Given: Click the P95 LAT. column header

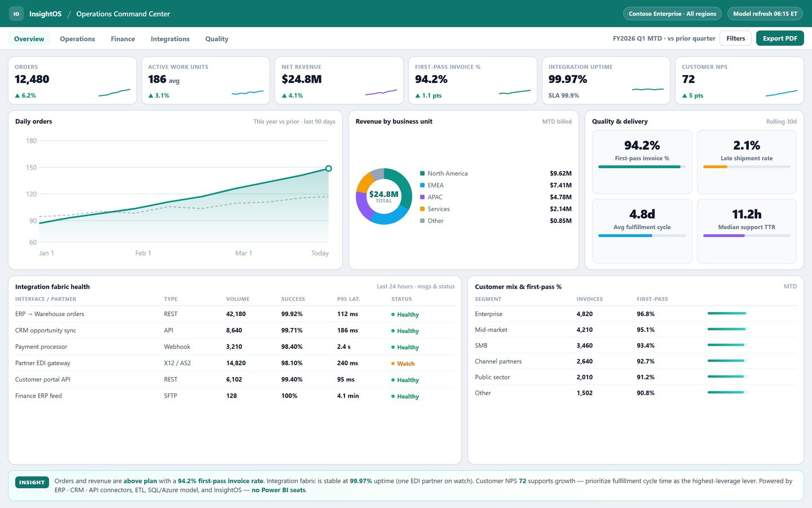Looking at the screenshot, I should pos(348,299).
